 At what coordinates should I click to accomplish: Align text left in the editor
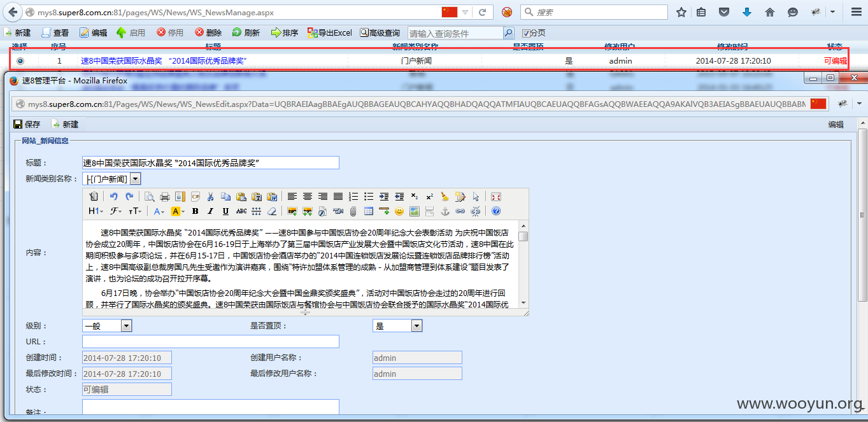point(292,196)
